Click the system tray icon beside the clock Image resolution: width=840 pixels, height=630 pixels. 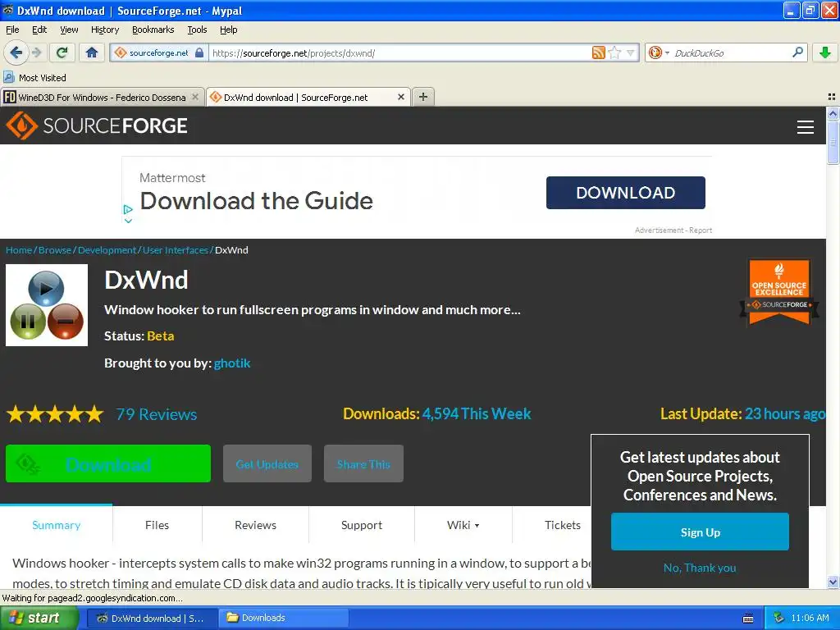(778, 618)
